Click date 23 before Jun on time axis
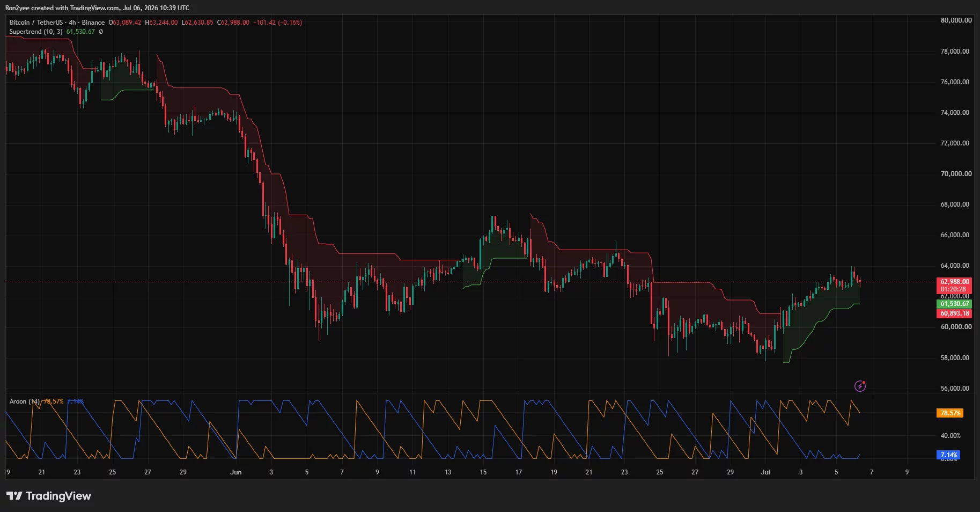This screenshot has width=980, height=512. (77, 472)
